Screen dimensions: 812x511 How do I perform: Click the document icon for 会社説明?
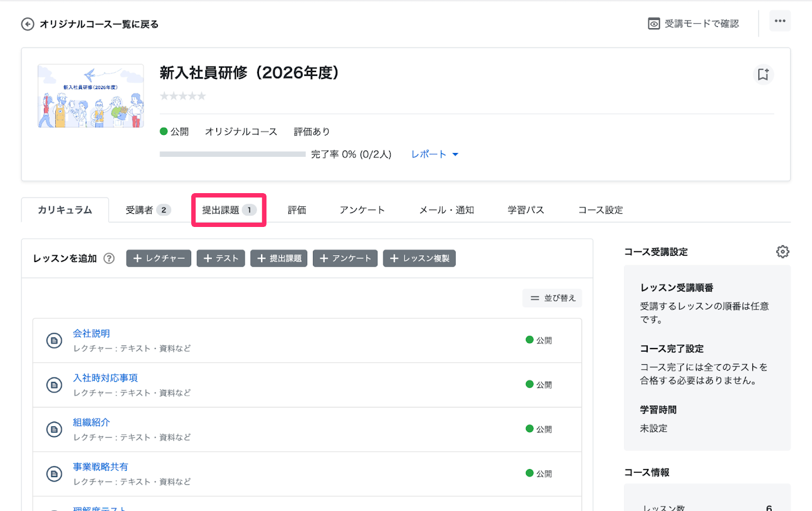55,340
